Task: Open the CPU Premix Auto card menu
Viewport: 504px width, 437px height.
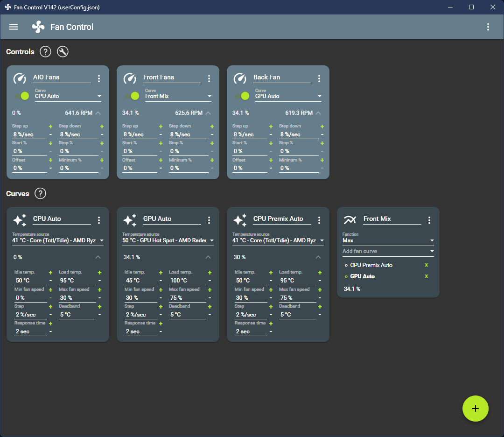Action: 319,220
